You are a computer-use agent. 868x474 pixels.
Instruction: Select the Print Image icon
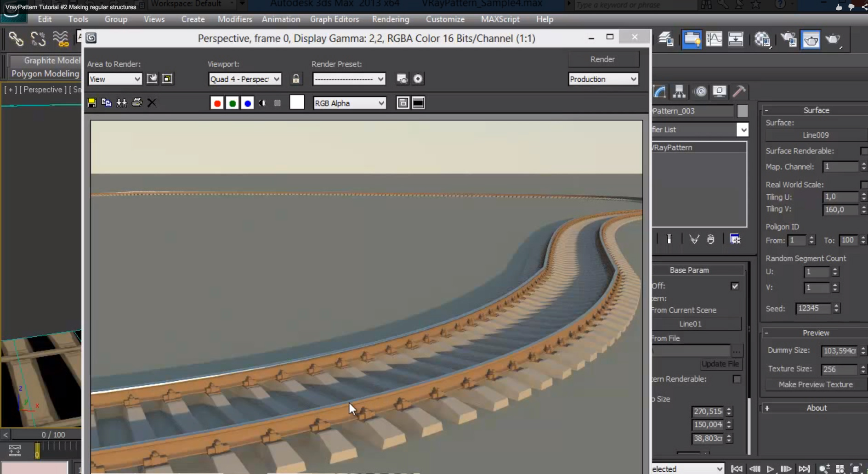[x=137, y=102]
